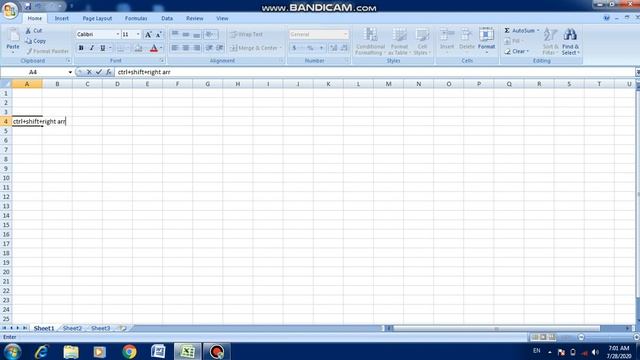
Task: Open the Font Color red A swatch
Action: click(154, 48)
